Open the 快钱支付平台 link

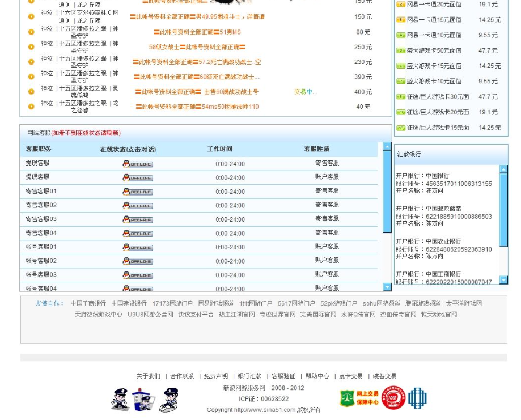pyautogui.click(x=196, y=315)
